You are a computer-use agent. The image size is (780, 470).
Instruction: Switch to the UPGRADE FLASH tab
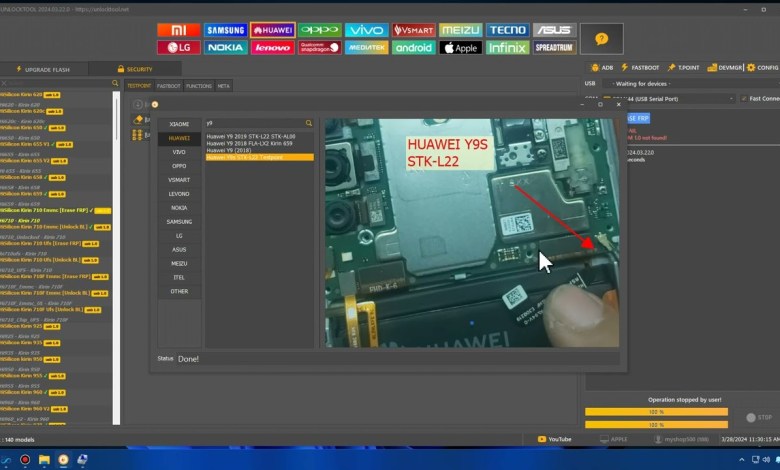click(x=44, y=69)
